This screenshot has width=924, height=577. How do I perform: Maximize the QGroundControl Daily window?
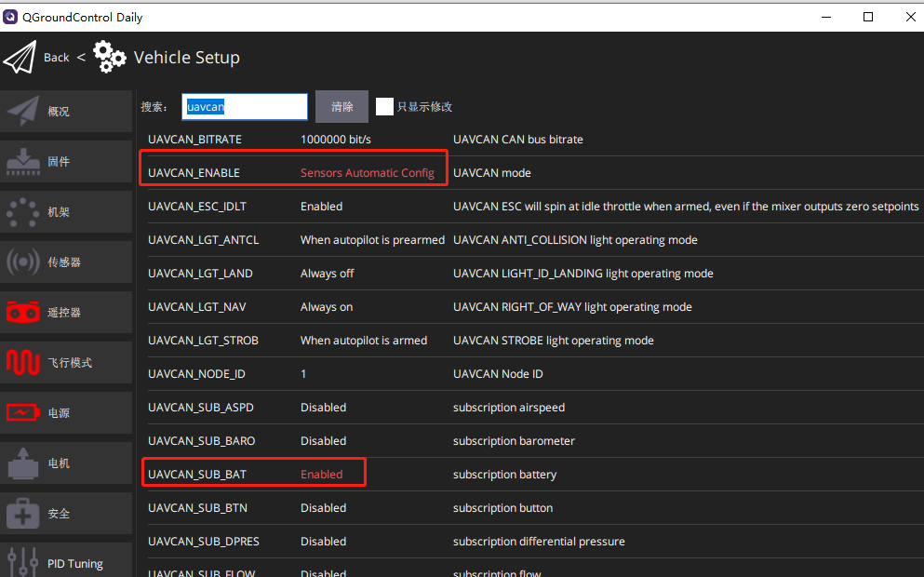coord(868,17)
